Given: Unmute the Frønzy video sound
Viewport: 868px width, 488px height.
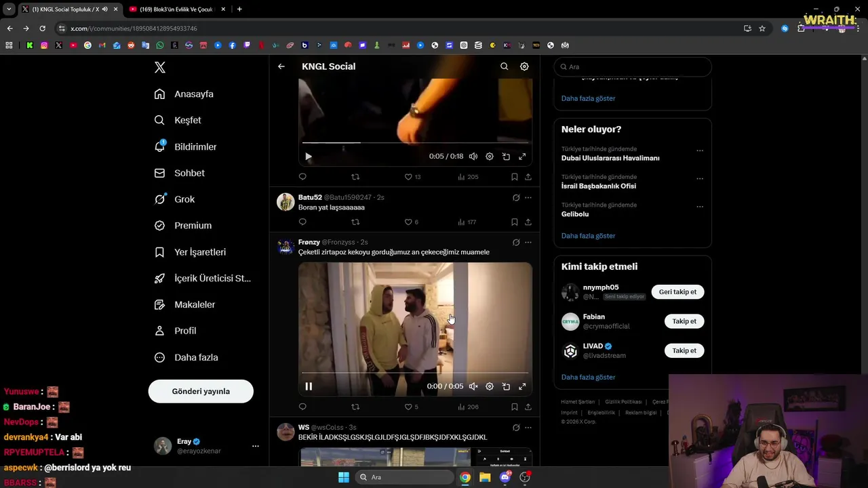Looking at the screenshot, I should point(473,386).
